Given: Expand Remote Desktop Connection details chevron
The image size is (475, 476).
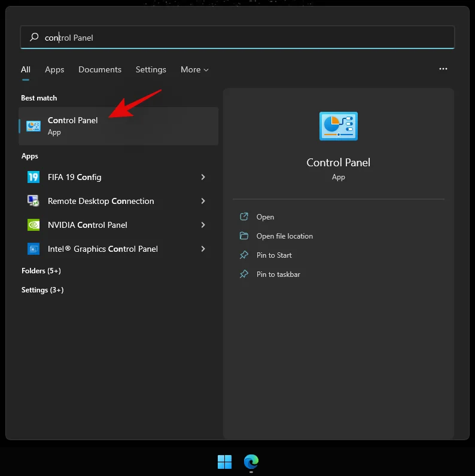Looking at the screenshot, I should click(203, 201).
